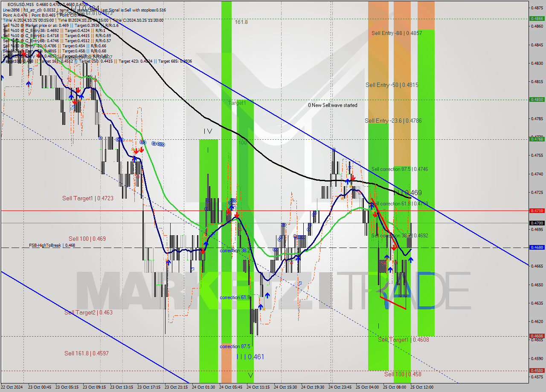Click the 'Sell 100 | 0.469' label
The width and height of the screenshot is (546, 392).
(x=87, y=239)
